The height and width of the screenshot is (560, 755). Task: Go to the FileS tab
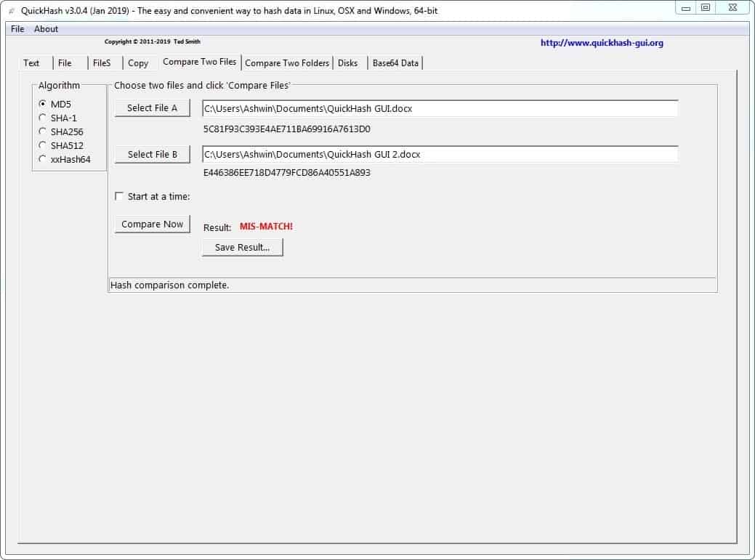[x=102, y=63]
